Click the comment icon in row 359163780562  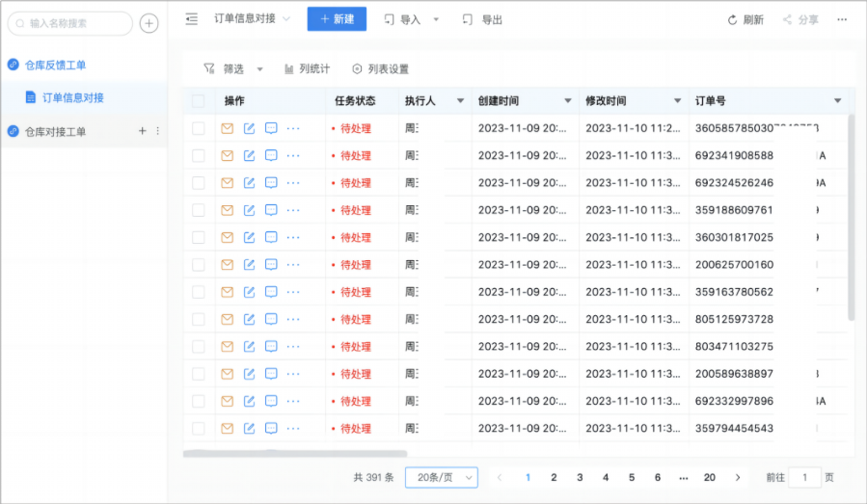(x=271, y=292)
